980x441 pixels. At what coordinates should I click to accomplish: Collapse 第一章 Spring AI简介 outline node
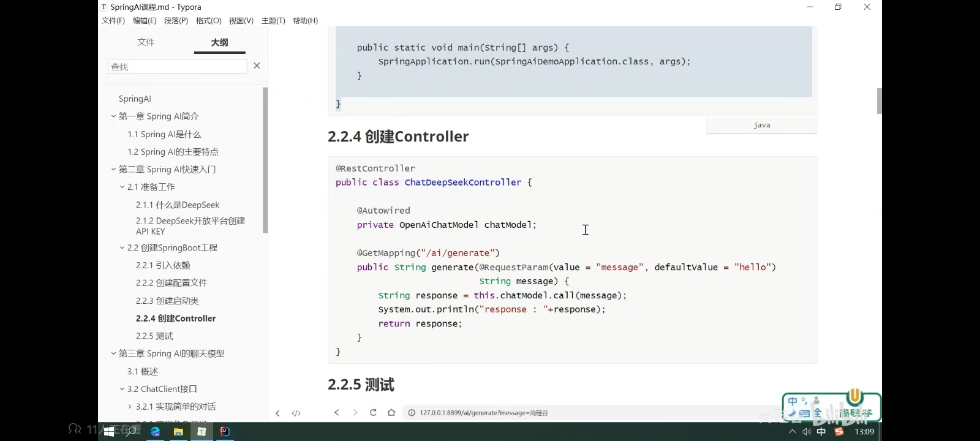coord(113,116)
